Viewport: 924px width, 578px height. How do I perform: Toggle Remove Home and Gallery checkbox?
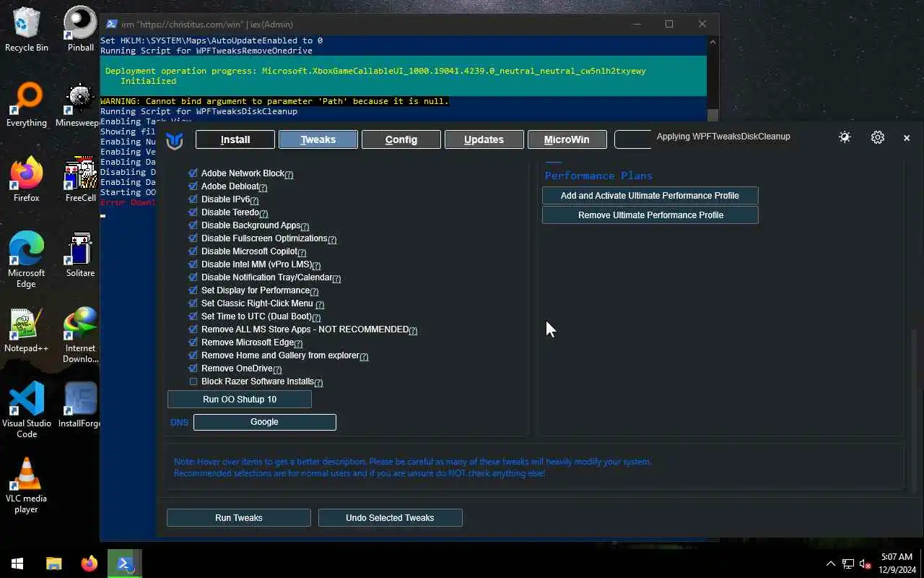pyautogui.click(x=193, y=355)
